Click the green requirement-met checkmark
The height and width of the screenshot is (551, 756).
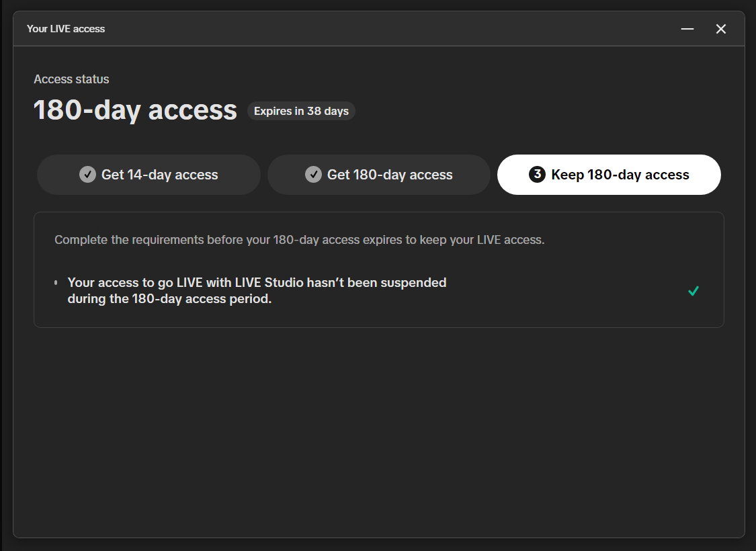[x=694, y=291]
